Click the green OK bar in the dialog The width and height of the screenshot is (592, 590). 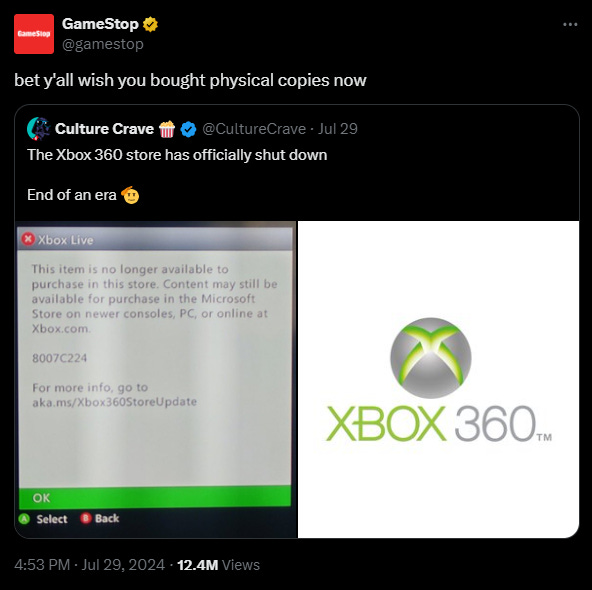pos(155,497)
